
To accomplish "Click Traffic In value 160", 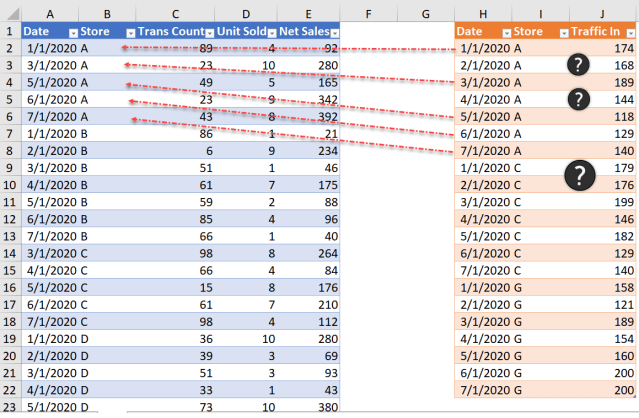I will [x=602, y=356].
